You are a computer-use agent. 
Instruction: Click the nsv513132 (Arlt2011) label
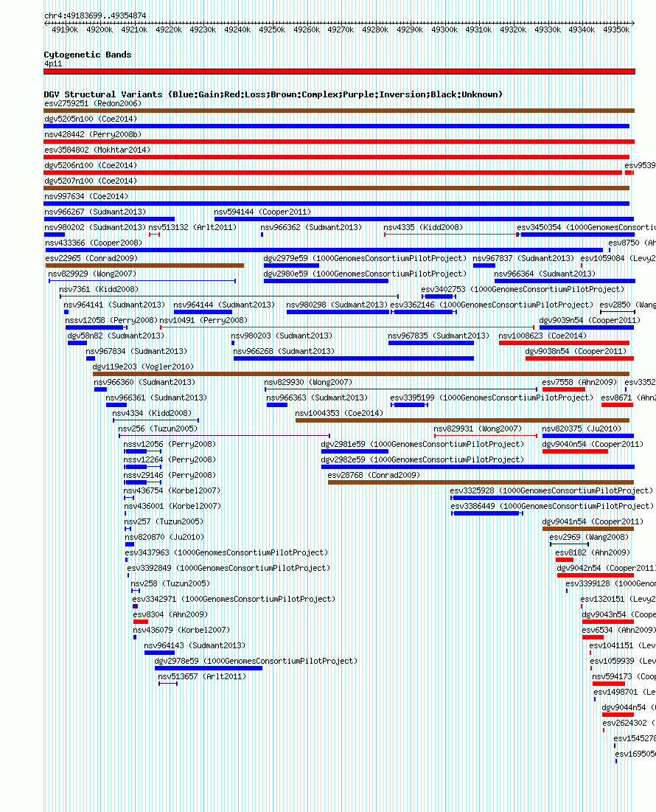point(192,228)
